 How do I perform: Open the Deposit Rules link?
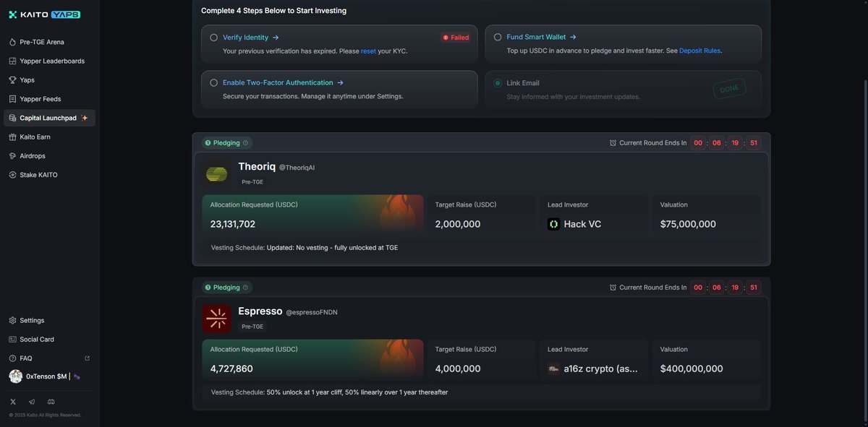point(699,51)
